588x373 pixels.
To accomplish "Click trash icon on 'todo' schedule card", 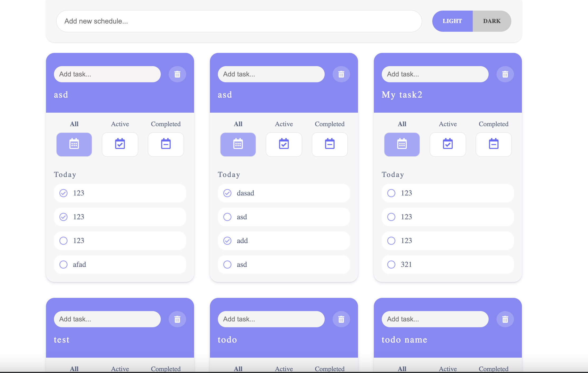I will click(341, 319).
